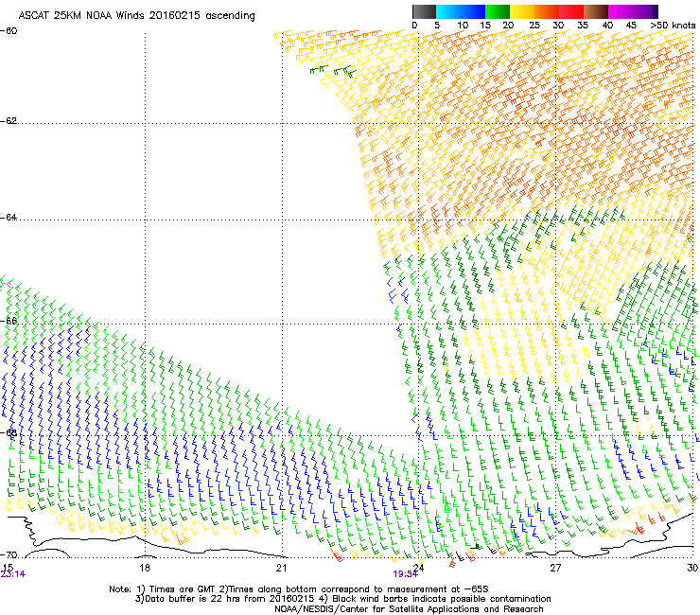Image resolution: width=700 pixels, height=615 pixels.
Task: Click the '45' label under the color legend
Action: point(631,26)
